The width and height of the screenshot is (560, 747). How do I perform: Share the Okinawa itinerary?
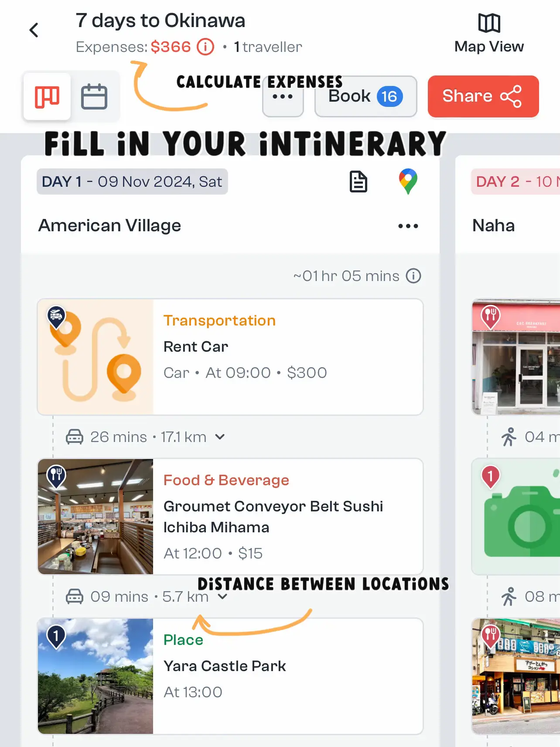tap(483, 96)
